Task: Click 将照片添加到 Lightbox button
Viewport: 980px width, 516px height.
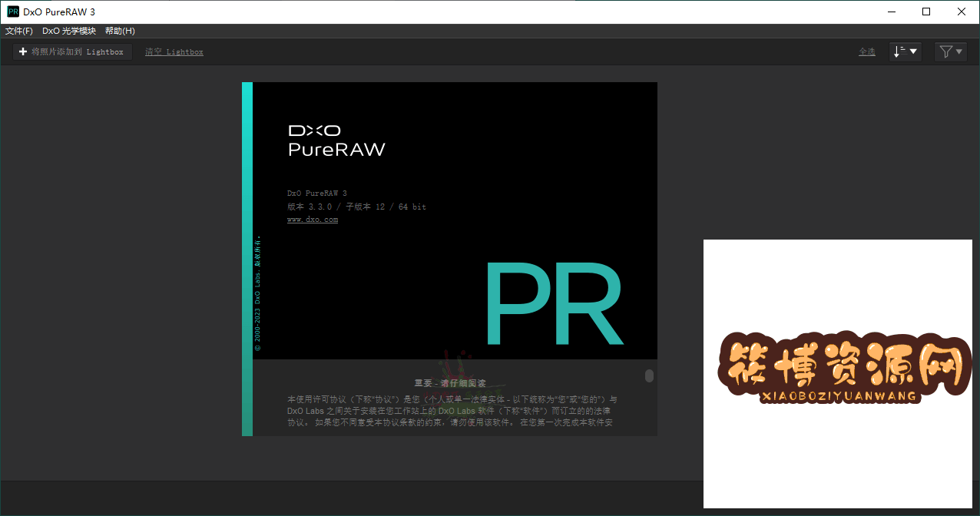Action: [x=72, y=51]
